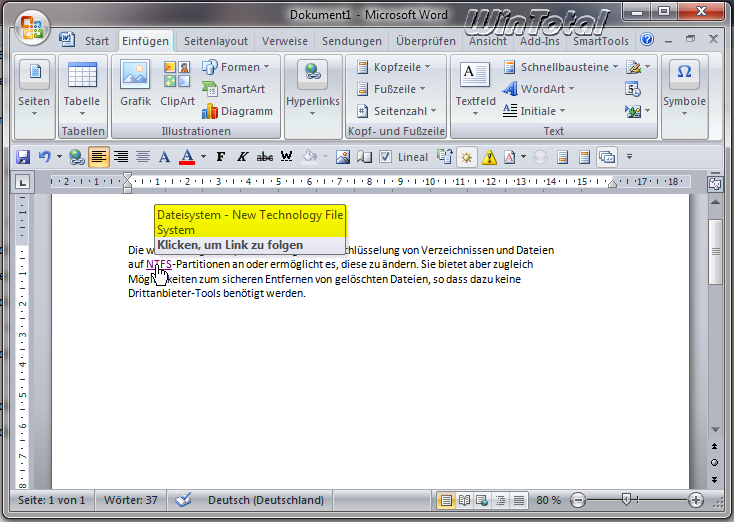The width and height of the screenshot is (734, 522).
Task: Click the WordArt button
Action: coord(538,89)
